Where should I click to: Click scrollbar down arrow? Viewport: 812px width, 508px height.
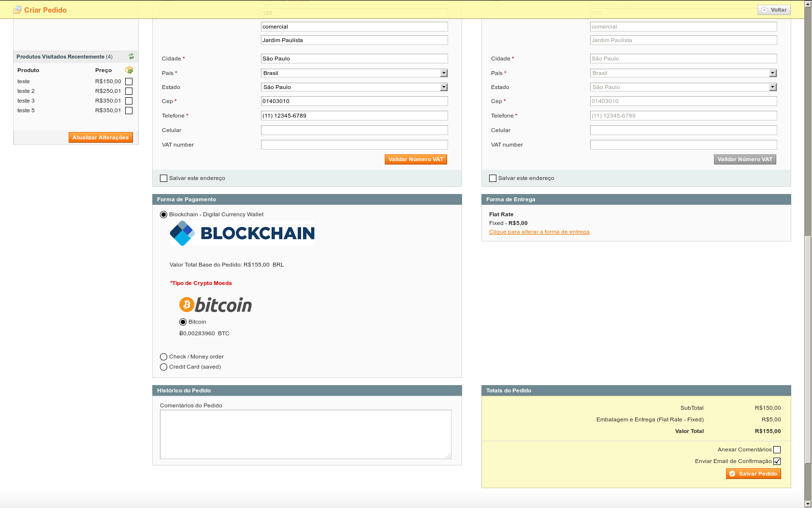[x=808, y=504]
